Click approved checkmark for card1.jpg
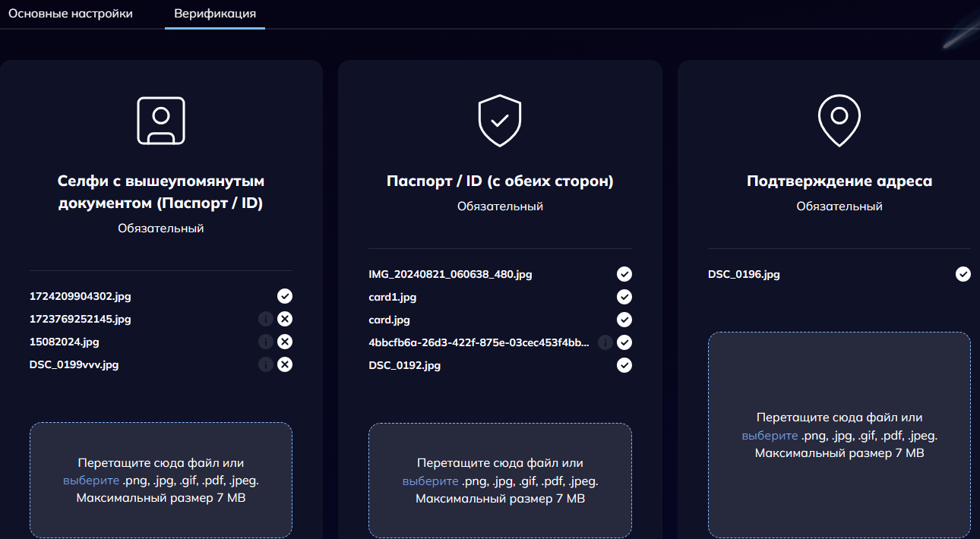Screen dimensions: 980x539 [x=624, y=297]
